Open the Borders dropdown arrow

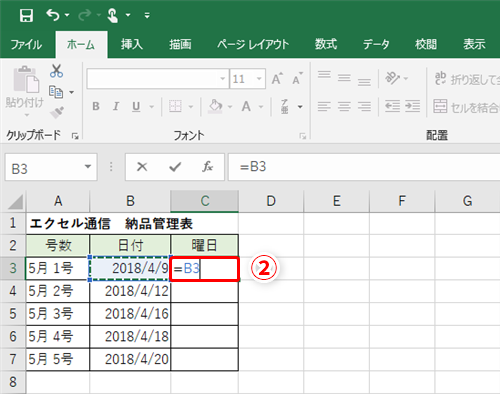click(191, 107)
